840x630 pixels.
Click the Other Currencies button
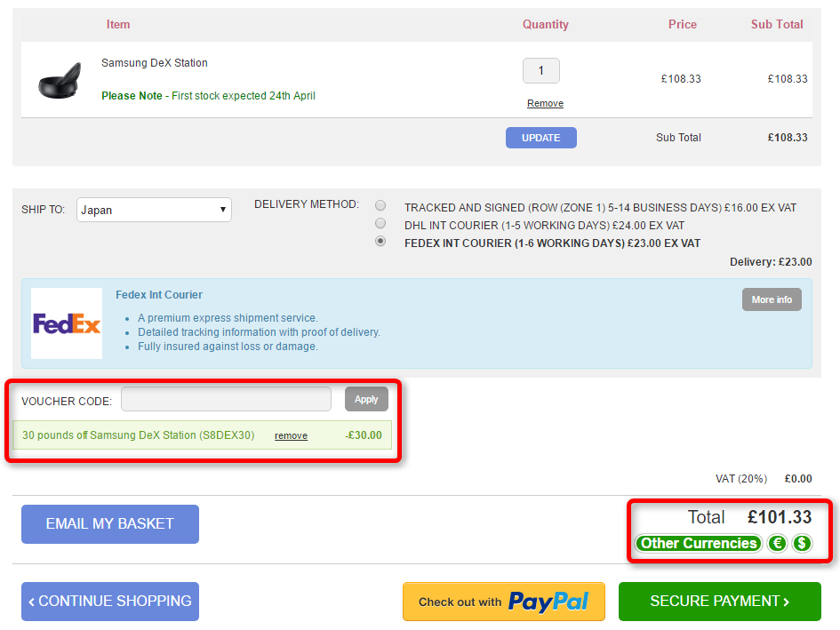[699, 543]
